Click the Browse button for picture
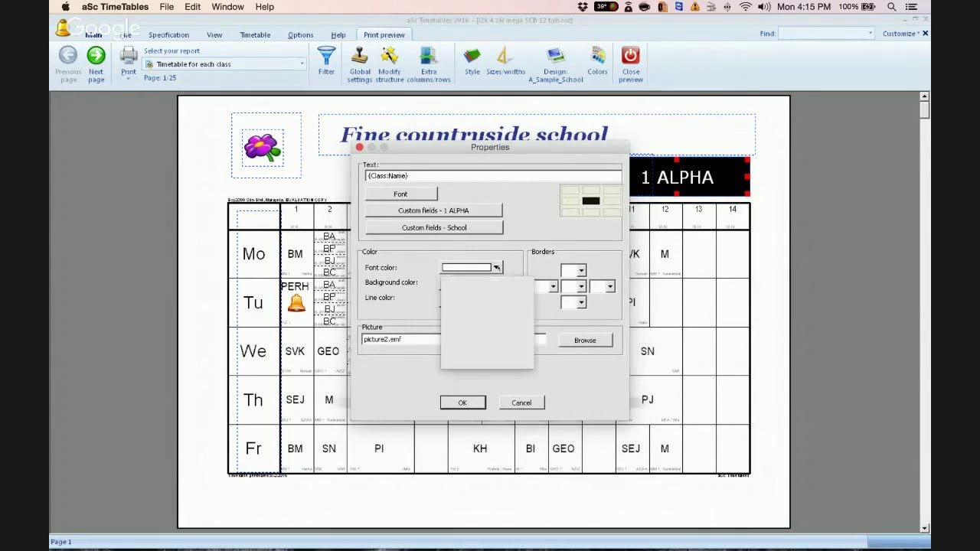 (585, 341)
